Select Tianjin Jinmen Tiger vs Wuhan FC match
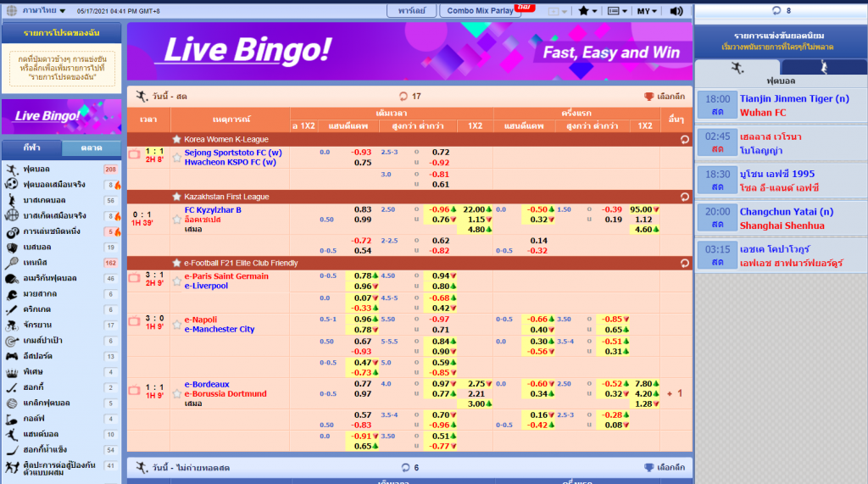The image size is (868, 484). 780,105
